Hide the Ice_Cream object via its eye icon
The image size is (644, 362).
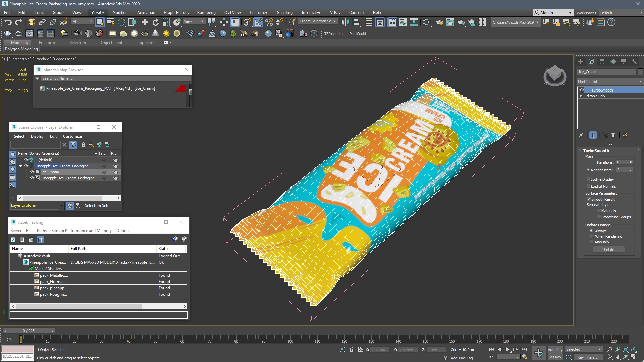pos(32,172)
